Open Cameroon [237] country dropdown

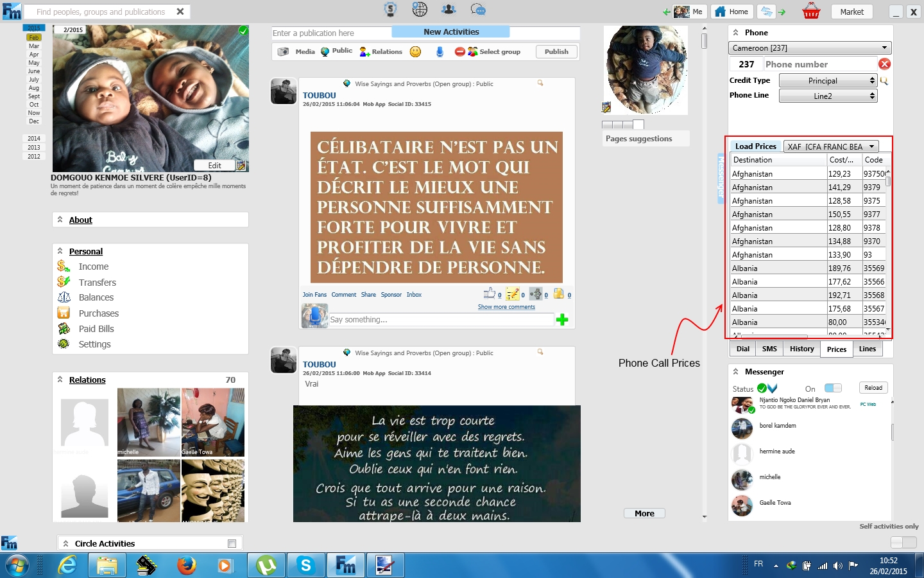coord(810,48)
